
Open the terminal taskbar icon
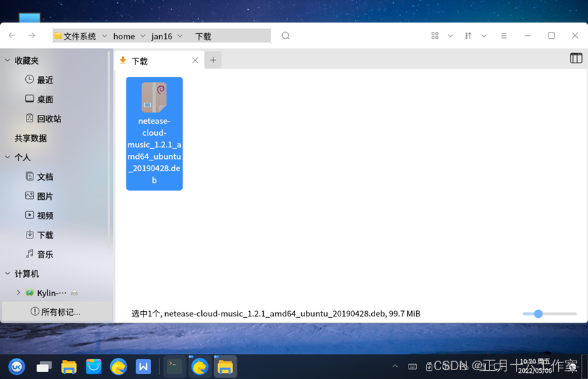(x=175, y=366)
